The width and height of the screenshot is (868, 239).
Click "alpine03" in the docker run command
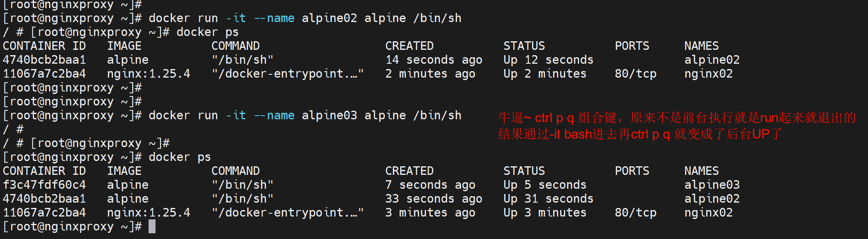329,115
